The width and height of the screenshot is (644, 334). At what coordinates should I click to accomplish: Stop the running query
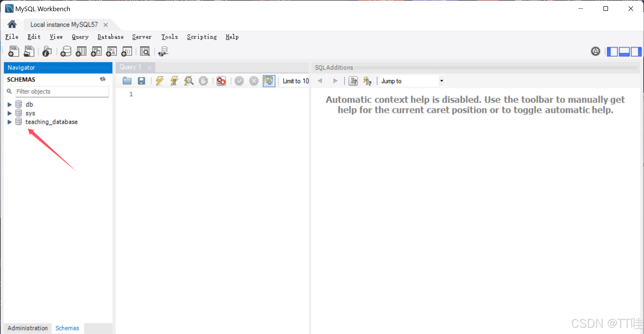(x=203, y=81)
